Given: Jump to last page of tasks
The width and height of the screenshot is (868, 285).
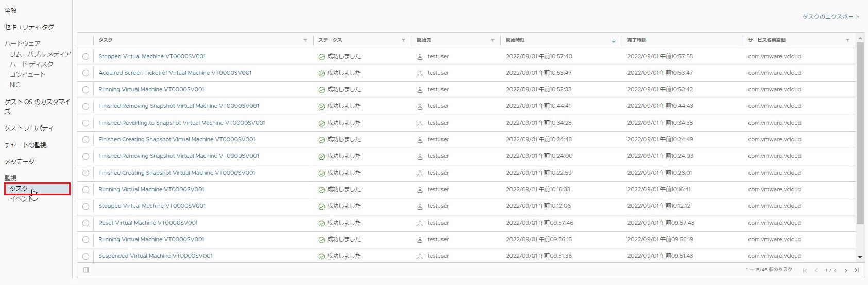Looking at the screenshot, I should tap(856, 270).
